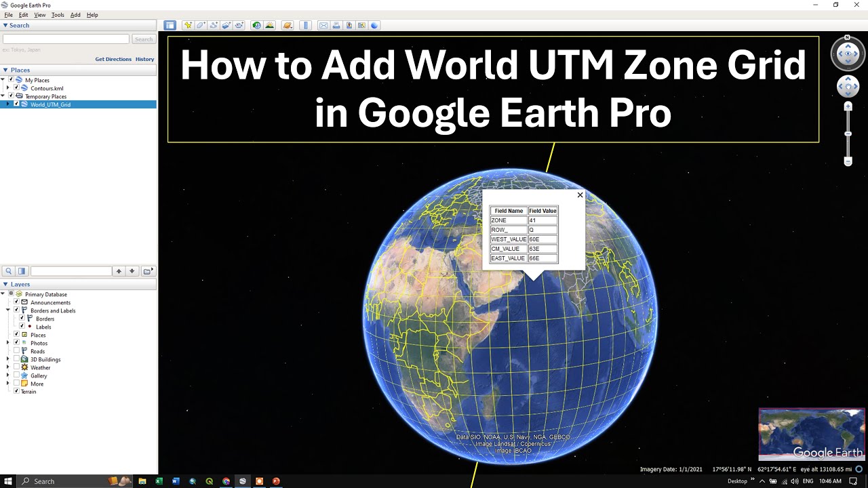Collapse the Places panel header triangle
Image resolution: width=868 pixels, height=488 pixels.
point(5,70)
